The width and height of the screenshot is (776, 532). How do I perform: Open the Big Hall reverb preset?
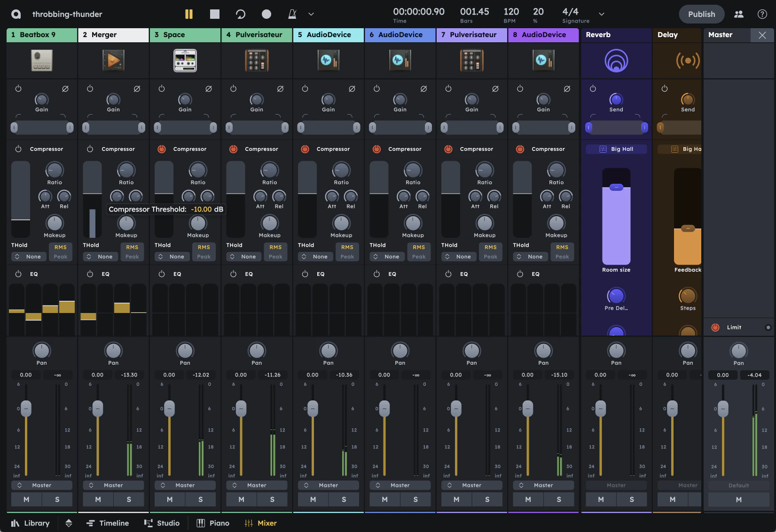pos(616,149)
